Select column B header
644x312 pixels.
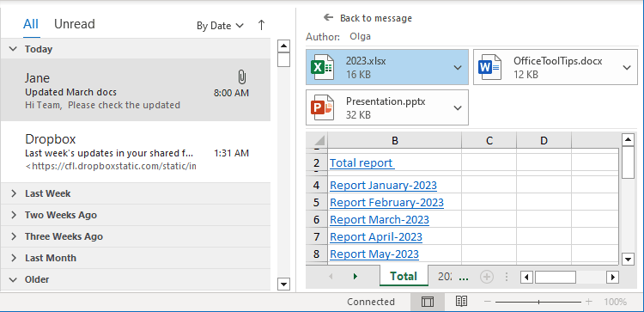click(395, 141)
